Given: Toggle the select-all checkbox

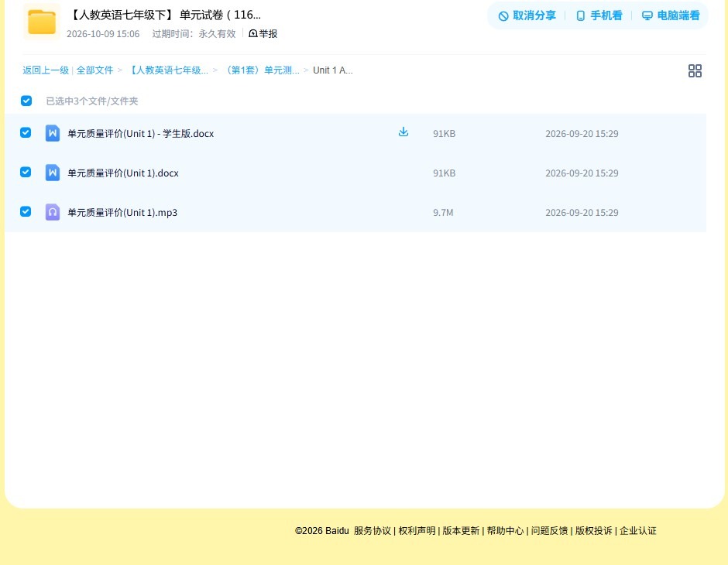Looking at the screenshot, I should pyautogui.click(x=26, y=101).
